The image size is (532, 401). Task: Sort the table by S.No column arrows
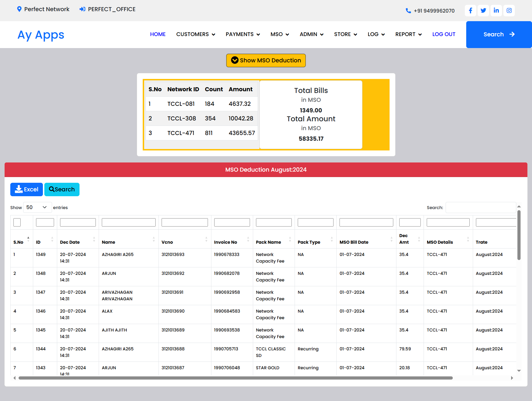click(28, 240)
